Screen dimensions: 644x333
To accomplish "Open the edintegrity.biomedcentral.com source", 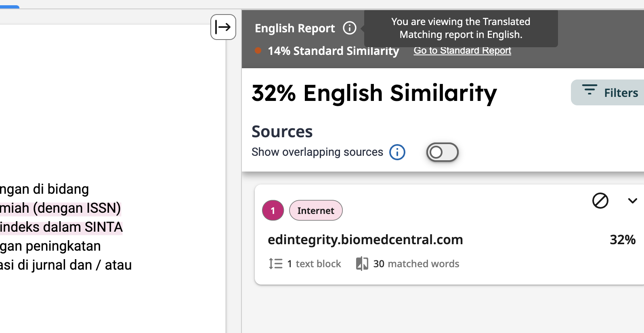I will click(x=365, y=240).
